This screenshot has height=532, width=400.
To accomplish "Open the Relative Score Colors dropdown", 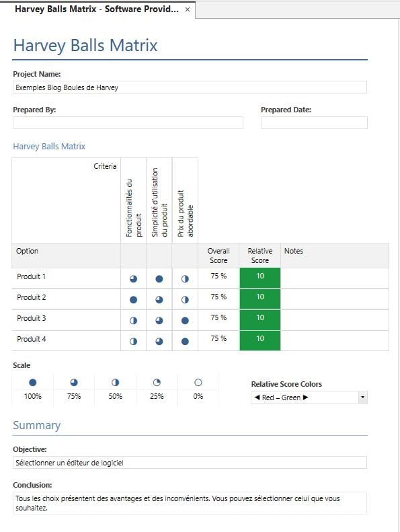I will tap(362, 397).
